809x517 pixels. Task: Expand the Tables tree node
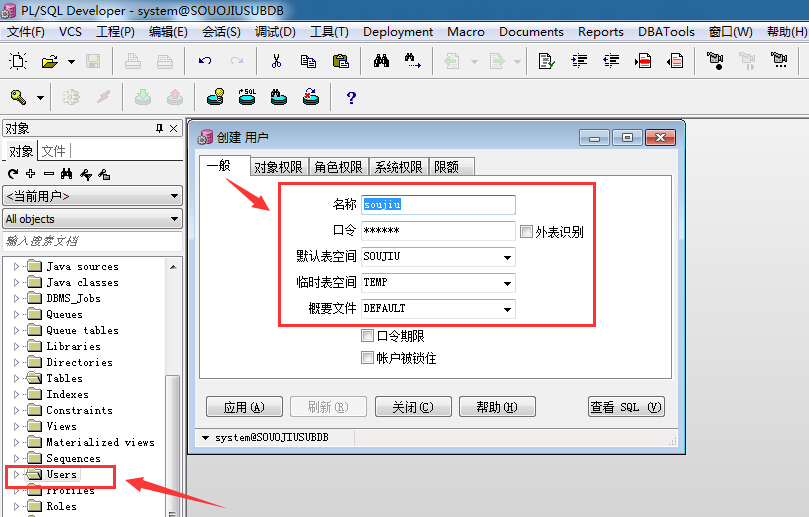coord(16,378)
